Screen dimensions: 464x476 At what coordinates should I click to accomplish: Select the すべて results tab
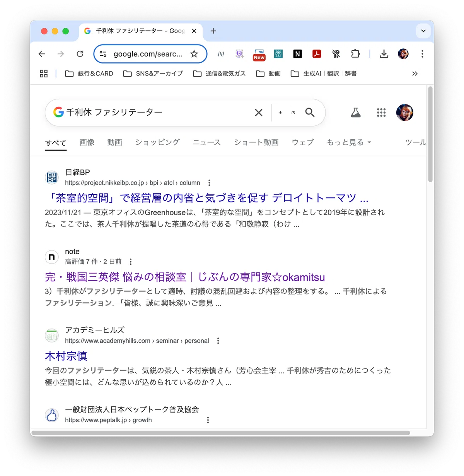click(56, 143)
